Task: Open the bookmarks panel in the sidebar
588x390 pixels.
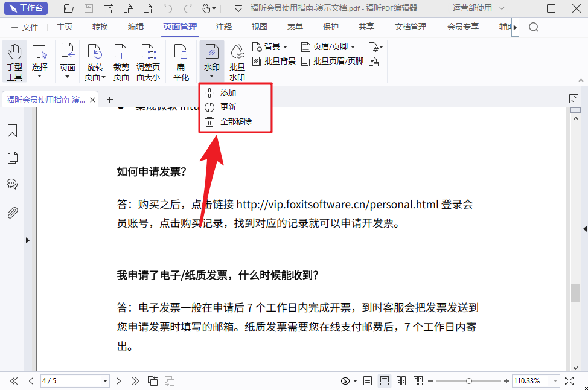Action: [x=12, y=130]
